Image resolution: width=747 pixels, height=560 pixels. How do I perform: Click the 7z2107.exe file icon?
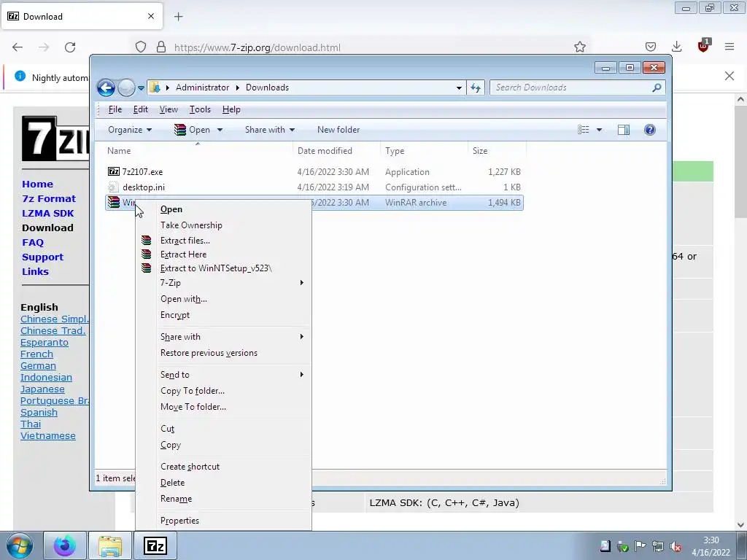click(x=113, y=171)
